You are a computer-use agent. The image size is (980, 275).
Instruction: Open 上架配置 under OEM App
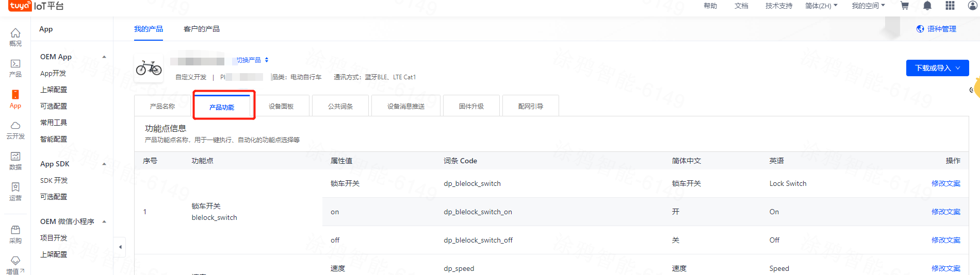click(54, 90)
